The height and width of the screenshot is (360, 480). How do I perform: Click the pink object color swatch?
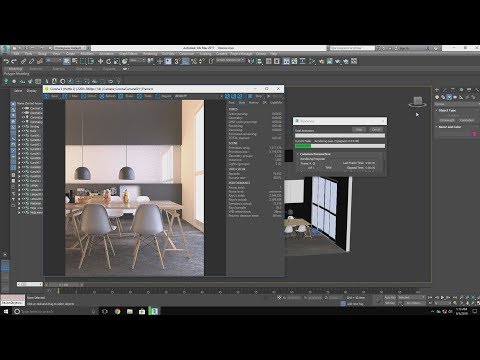tap(474, 134)
